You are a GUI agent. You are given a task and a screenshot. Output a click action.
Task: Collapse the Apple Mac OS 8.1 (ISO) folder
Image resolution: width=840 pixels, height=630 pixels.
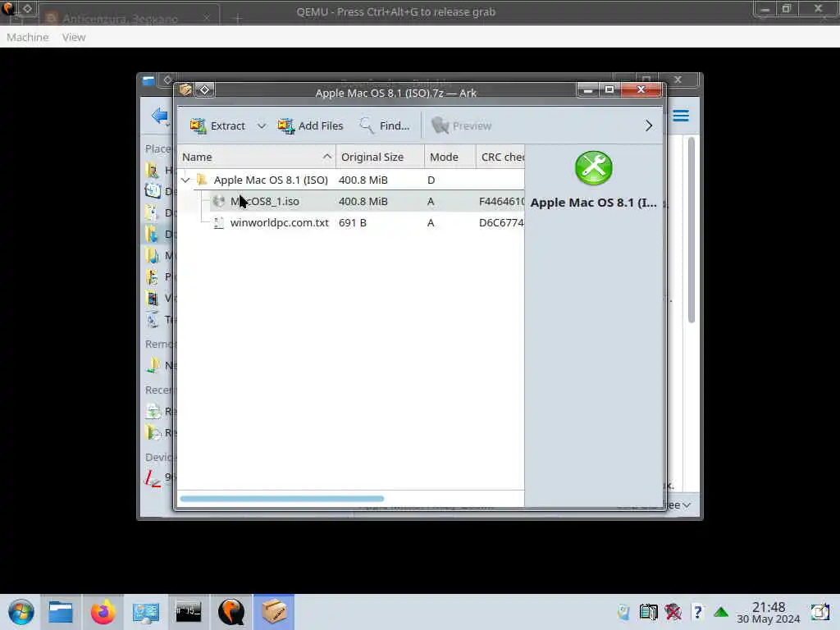point(186,180)
